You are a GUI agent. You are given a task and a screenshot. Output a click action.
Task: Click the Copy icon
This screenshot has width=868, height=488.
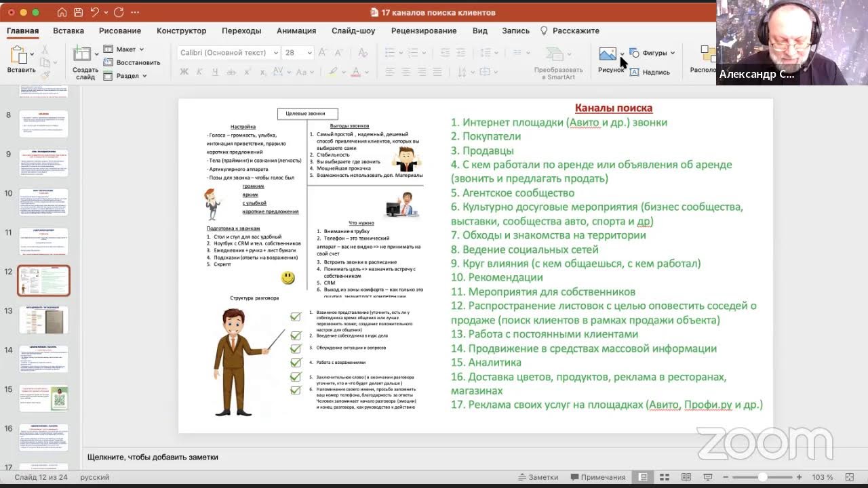45,62
